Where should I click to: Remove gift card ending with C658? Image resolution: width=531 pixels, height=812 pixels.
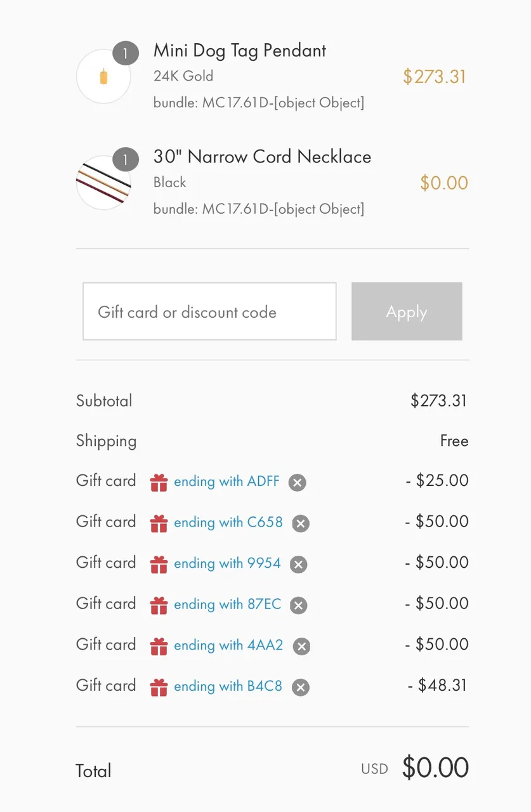click(301, 524)
